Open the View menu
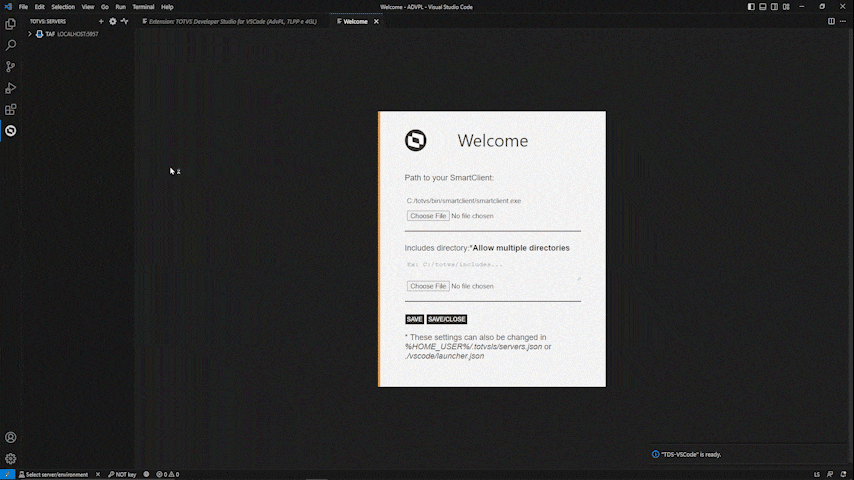Image resolution: width=854 pixels, height=480 pixels. coord(88,7)
